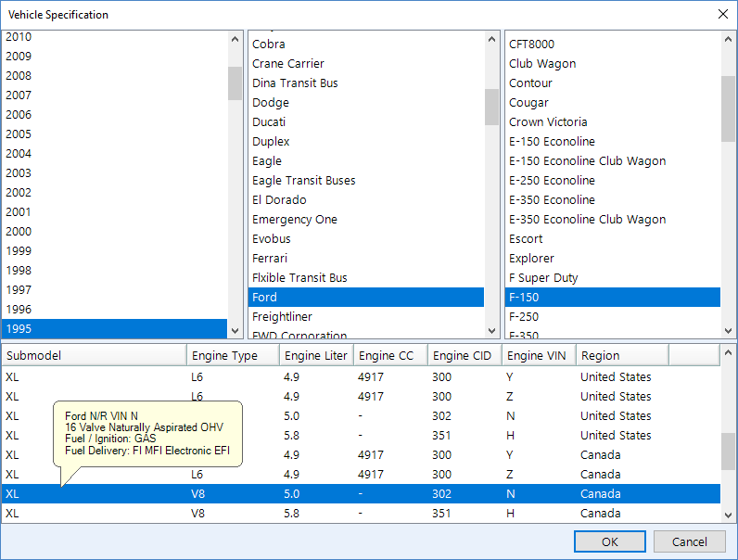Sort by Engine CC column header

coord(390,355)
